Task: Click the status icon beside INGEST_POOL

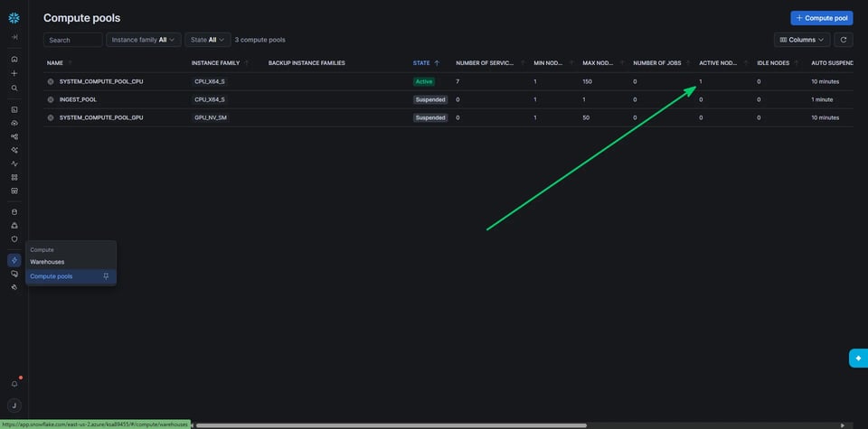Action: [x=51, y=99]
